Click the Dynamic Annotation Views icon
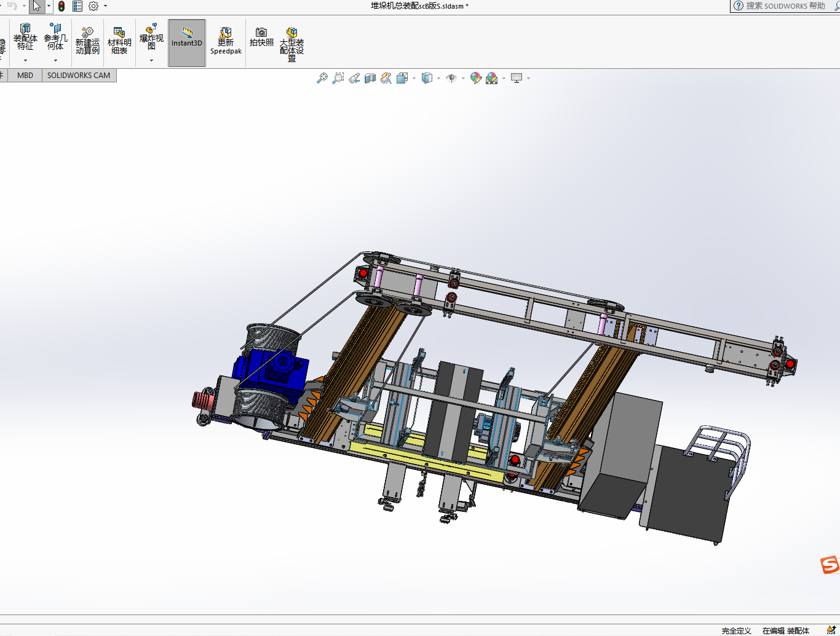840x636 pixels. pos(386,78)
